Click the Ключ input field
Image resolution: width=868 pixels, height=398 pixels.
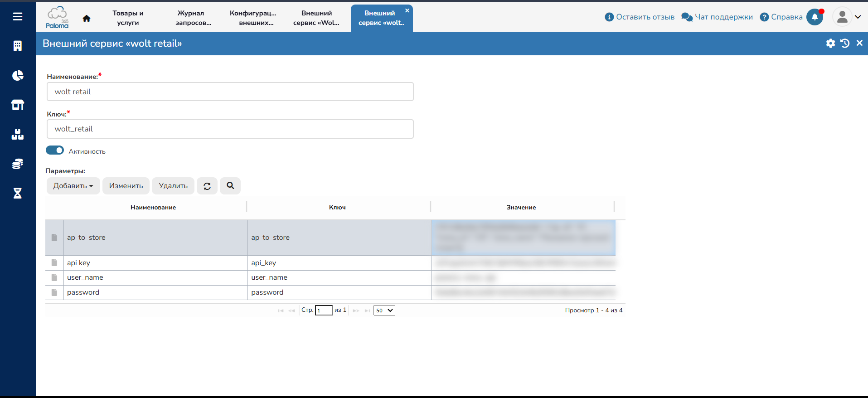coord(230,129)
